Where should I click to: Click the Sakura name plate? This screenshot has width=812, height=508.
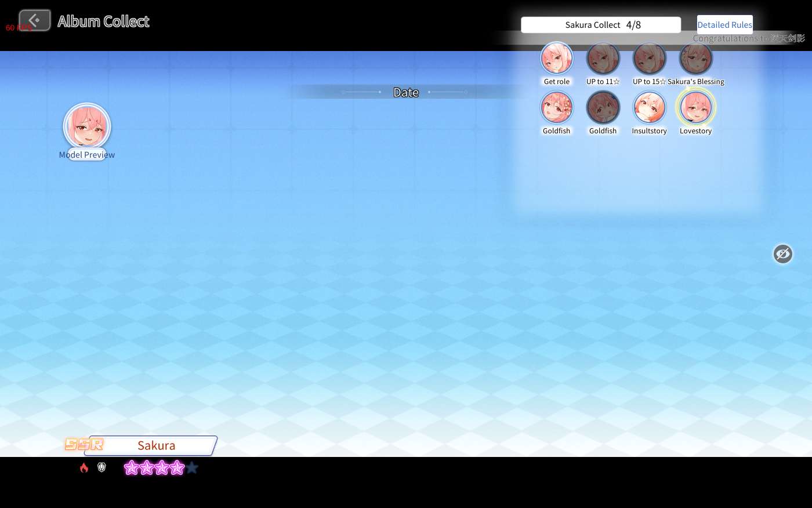tap(156, 445)
